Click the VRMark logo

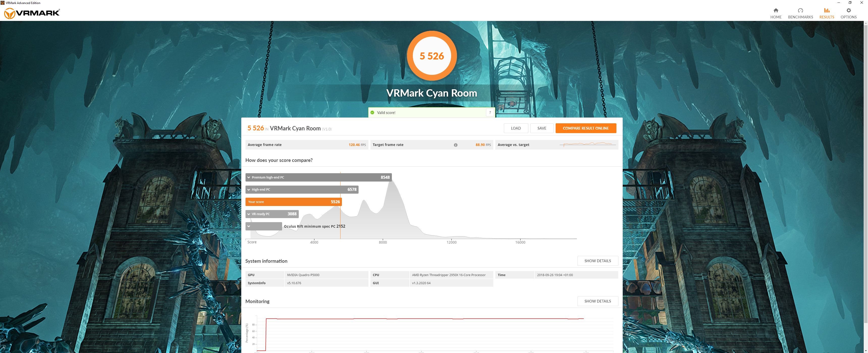click(32, 13)
